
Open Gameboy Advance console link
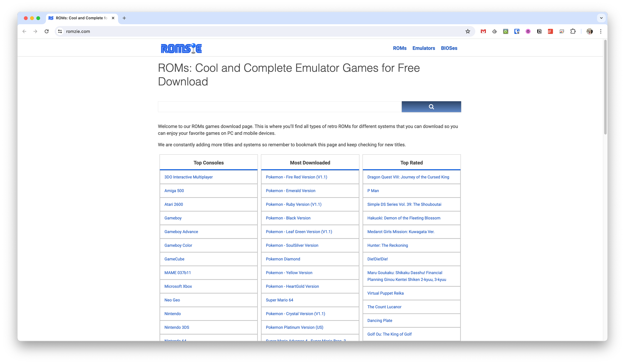[x=181, y=232]
